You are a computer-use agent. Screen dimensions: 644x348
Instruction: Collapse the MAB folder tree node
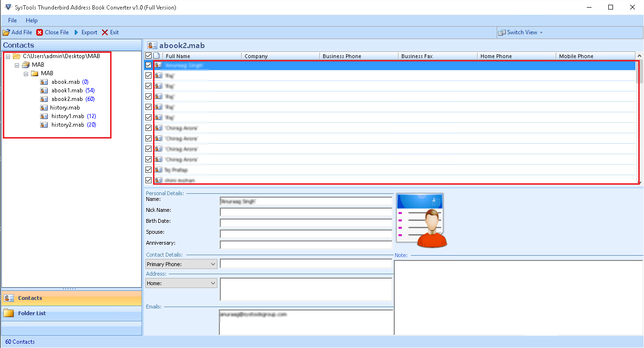pyautogui.click(x=17, y=64)
